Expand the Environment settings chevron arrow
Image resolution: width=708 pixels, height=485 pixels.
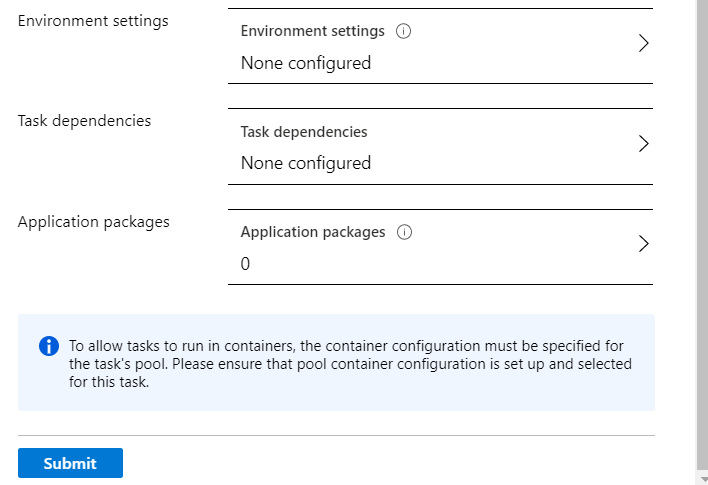(x=643, y=43)
